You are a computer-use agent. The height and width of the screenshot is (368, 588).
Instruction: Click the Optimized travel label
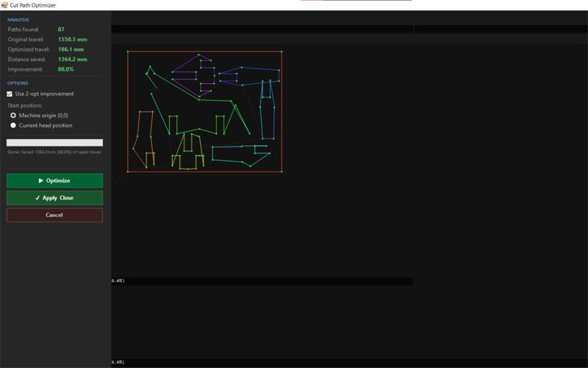point(29,49)
